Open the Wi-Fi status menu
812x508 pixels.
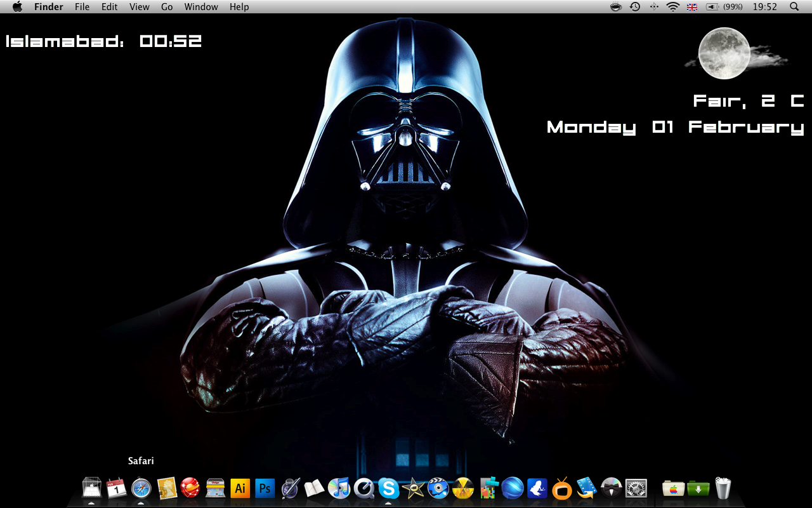tap(672, 7)
